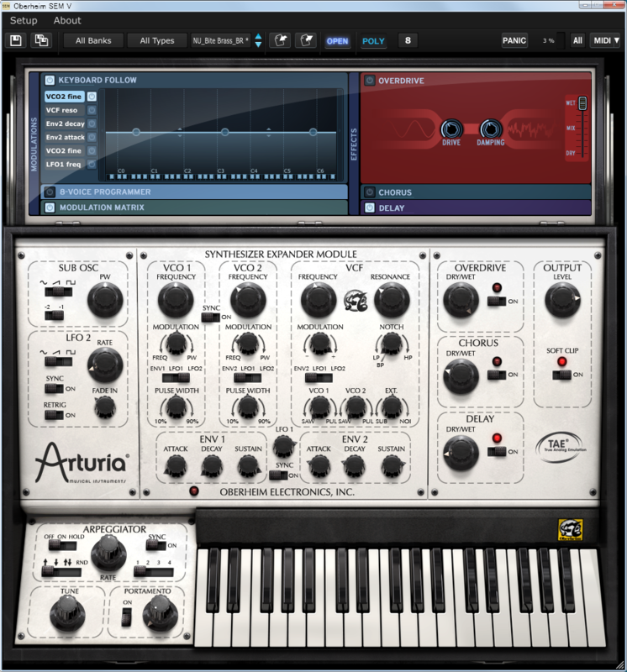Click the Sub Osc waveform selector slider
Screen dimensions: 627x672
(x=59, y=292)
